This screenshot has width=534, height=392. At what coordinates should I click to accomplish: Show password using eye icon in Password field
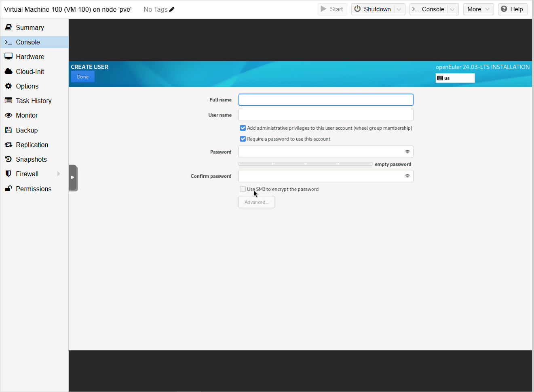[x=407, y=152]
